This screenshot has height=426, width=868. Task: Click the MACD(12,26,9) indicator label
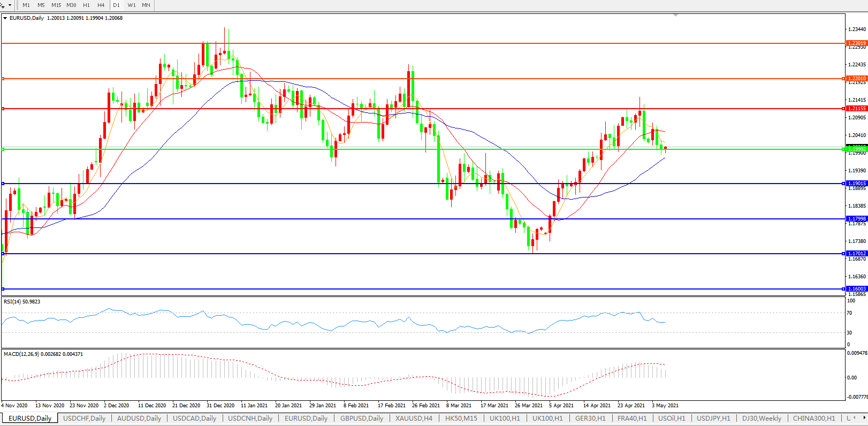pyautogui.click(x=43, y=354)
